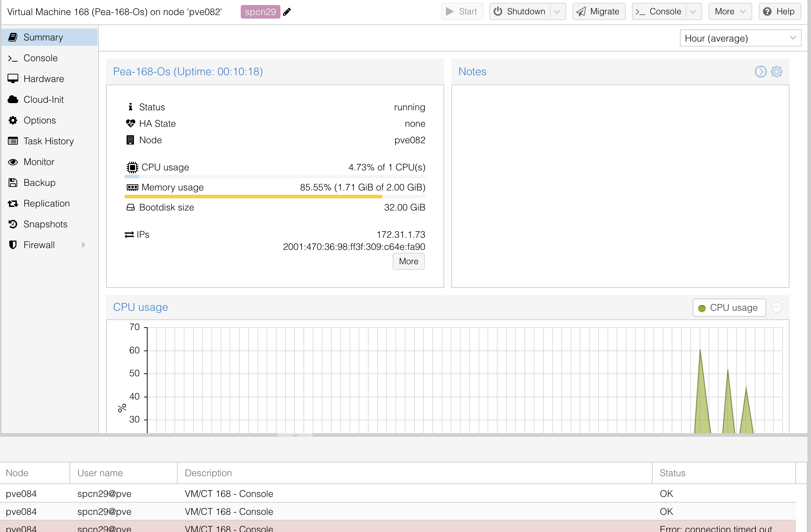Click the IPv6 address 2001:470:36:98:ff3f:309:c64e:fa90
This screenshot has width=811, height=532.
(x=354, y=247)
